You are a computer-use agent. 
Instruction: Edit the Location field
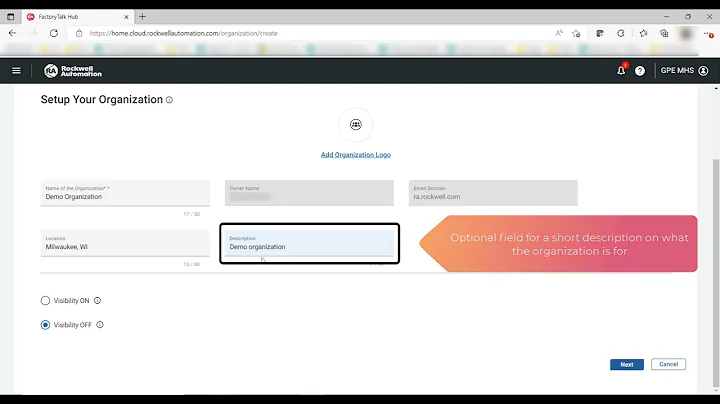pos(125,243)
